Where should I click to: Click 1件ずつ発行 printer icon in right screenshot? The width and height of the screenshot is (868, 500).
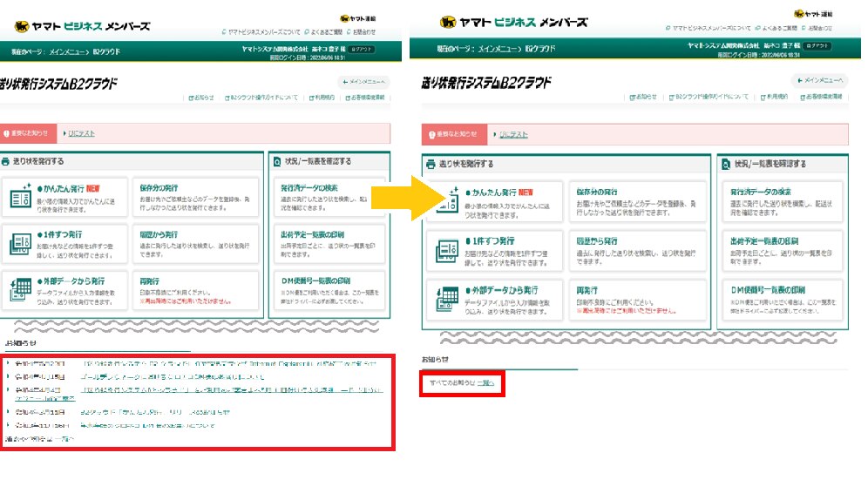(x=447, y=251)
